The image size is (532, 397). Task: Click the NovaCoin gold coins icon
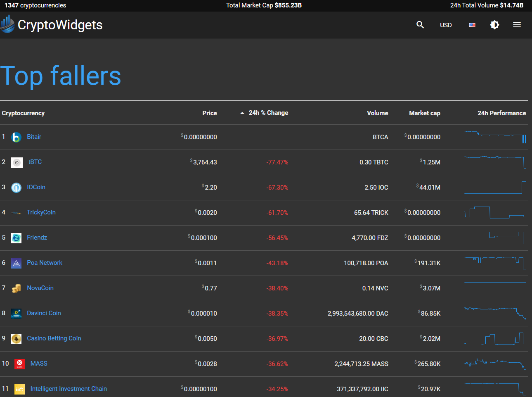click(x=16, y=288)
